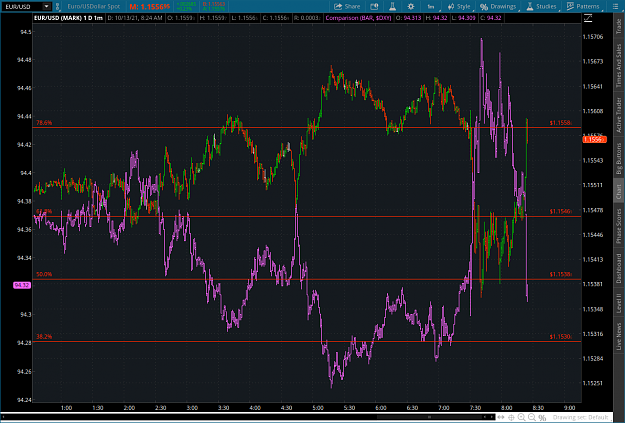Click the Share button
Viewport: 625px width, 423px height.
347,6
